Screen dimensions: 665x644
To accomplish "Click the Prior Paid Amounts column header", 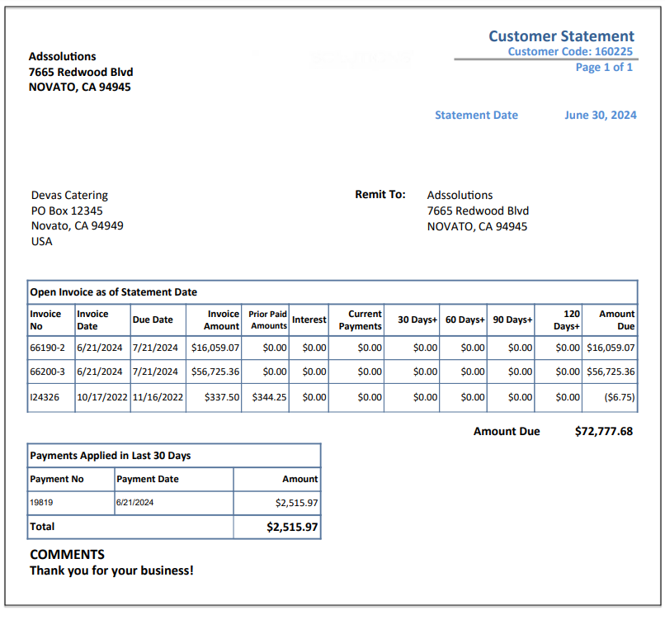I will 267,320.
